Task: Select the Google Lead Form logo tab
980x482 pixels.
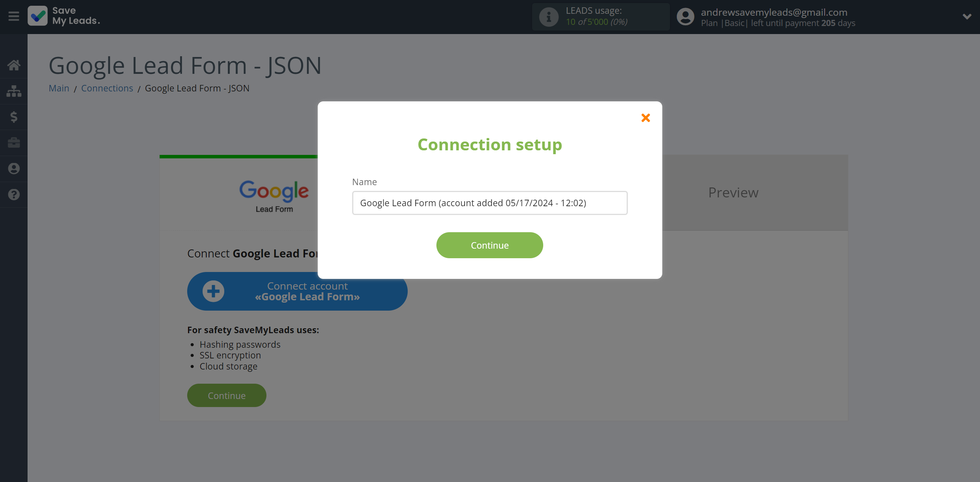Action: click(x=274, y=196)
